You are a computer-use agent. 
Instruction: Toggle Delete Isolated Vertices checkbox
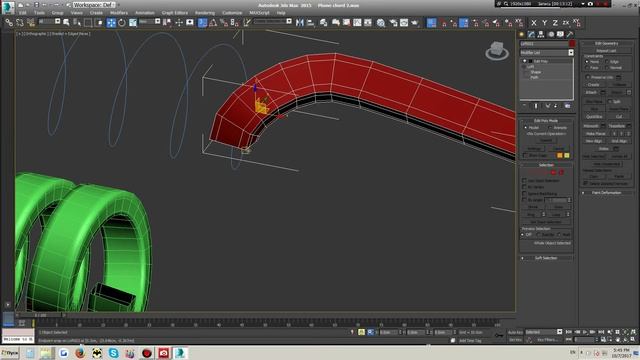coord(585,184)
